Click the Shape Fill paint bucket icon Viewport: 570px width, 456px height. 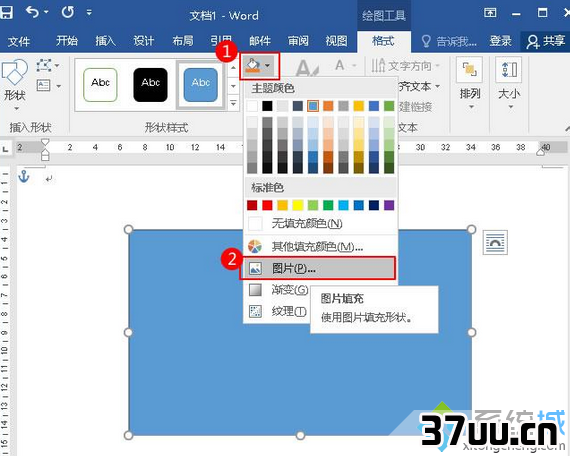(x=253, y=66)
